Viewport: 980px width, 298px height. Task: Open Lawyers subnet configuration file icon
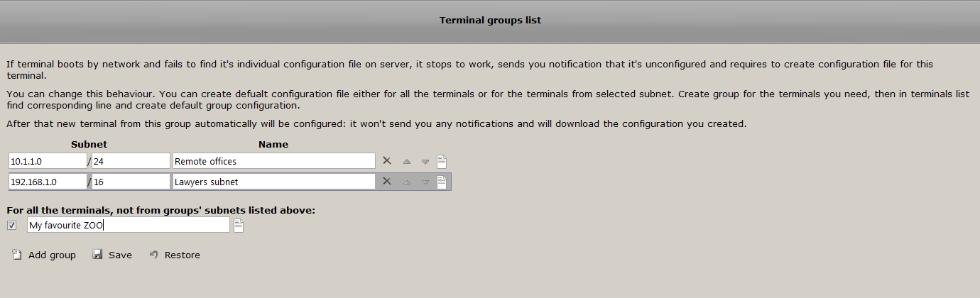coord(442,182)
